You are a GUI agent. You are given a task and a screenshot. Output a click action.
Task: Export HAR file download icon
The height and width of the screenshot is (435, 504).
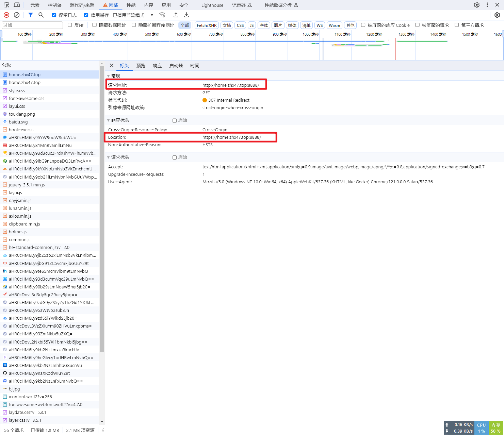(x=186, y=15)
